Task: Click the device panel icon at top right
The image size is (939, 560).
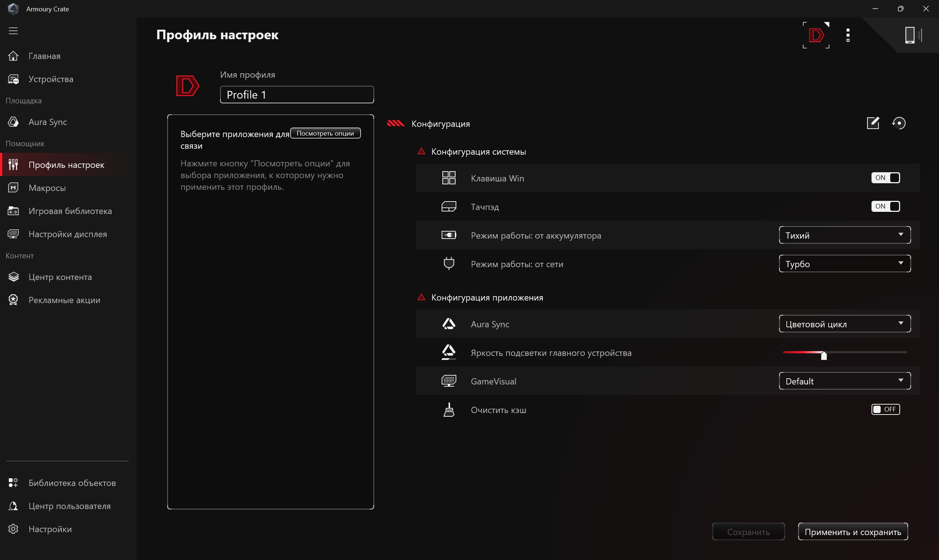Action: (913, 35)
